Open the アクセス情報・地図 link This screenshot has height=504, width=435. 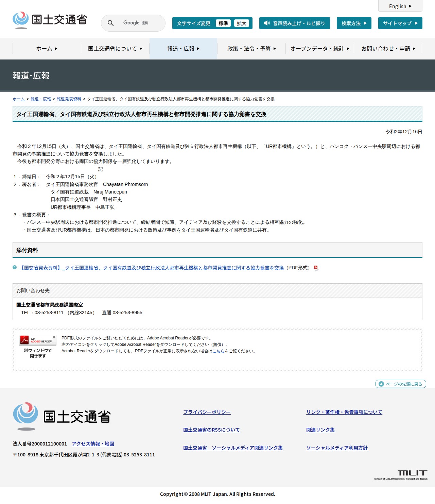point(93,444)
